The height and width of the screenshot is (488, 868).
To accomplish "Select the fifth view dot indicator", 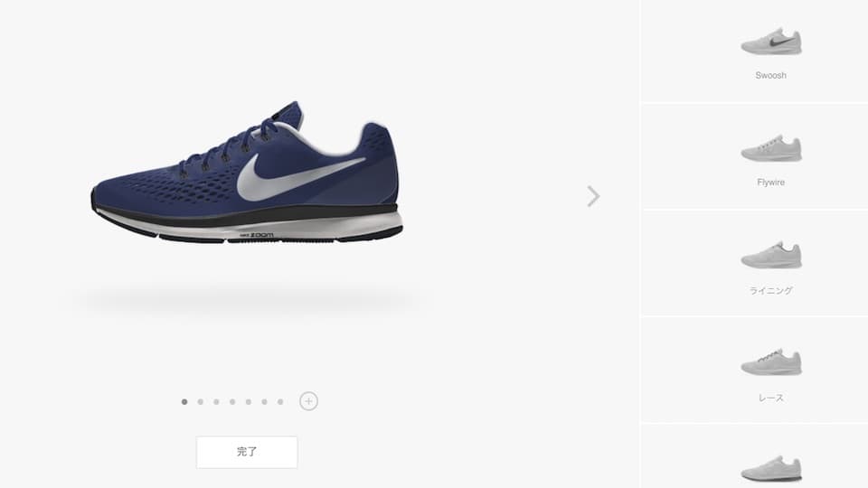I will pos(249,401).
